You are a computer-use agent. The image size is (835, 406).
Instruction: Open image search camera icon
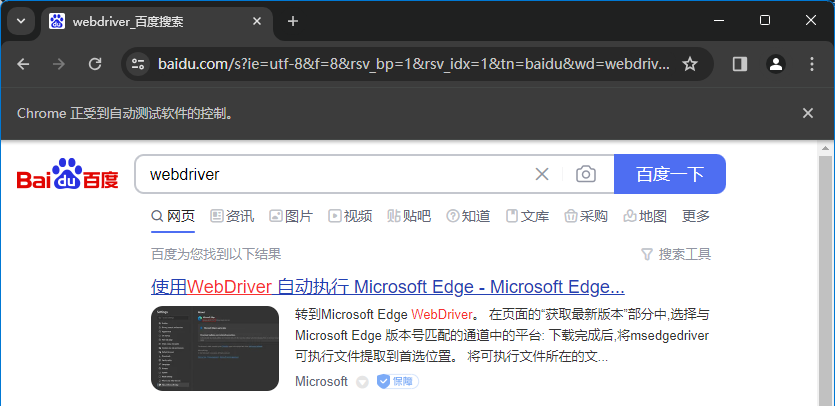pyautogui.click(x=586, y=174)
